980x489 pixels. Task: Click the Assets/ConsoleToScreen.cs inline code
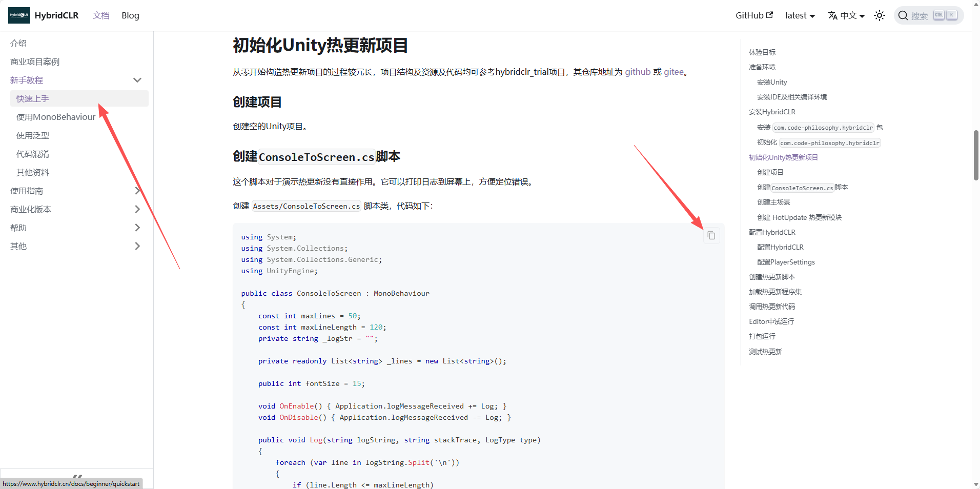tap(307, 206)
